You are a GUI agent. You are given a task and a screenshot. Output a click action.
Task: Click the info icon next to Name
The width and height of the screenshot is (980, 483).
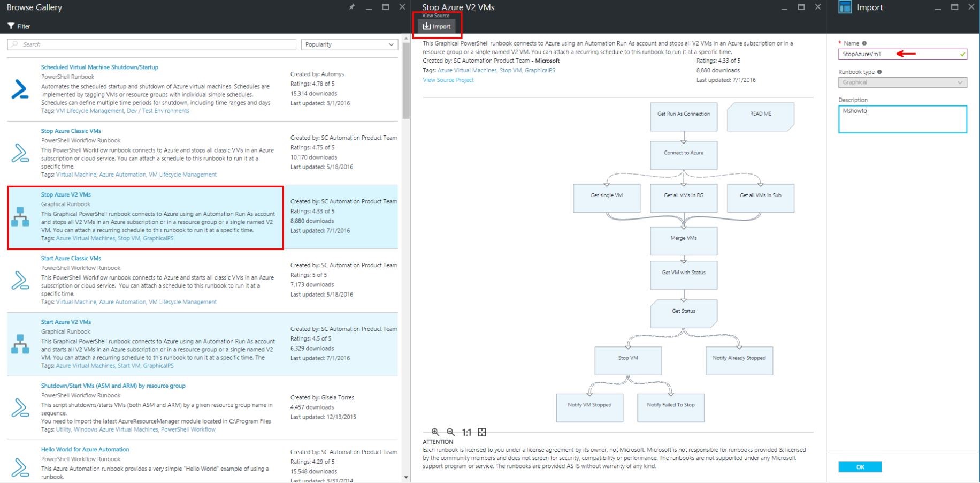pos(864,43)
